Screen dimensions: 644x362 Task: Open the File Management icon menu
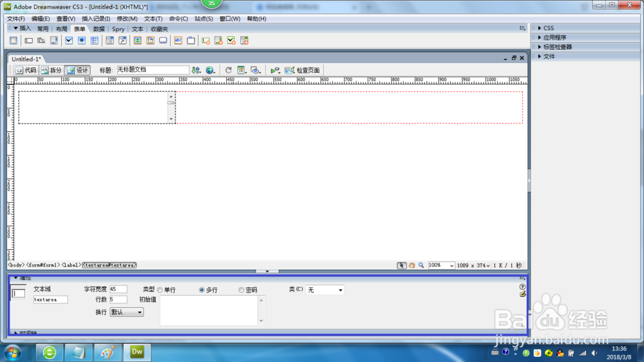tap(196, 70)
